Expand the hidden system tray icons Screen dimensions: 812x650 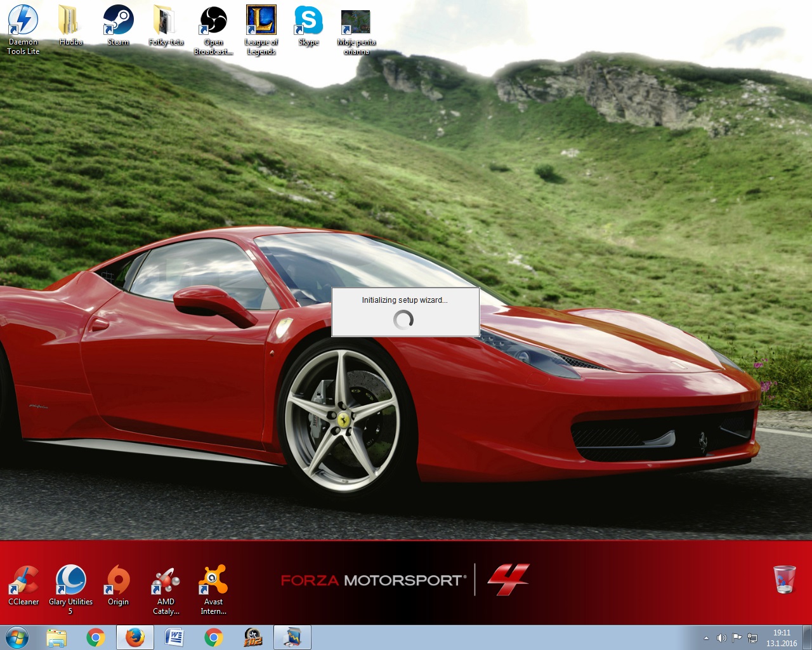pyautogui.click(x=706, y=638)
